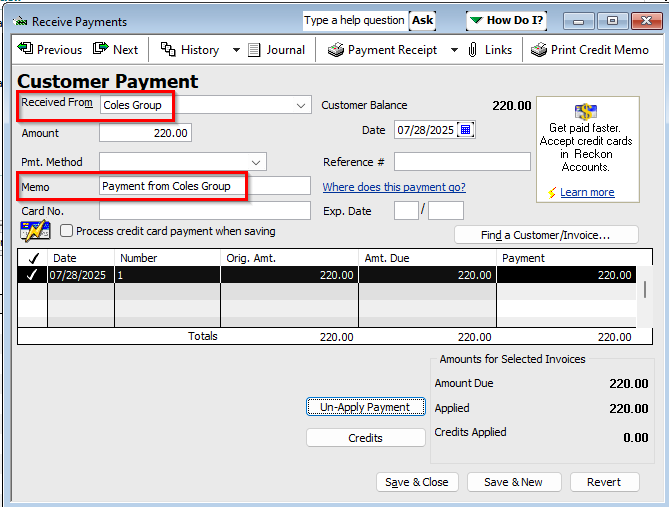This screenshot has height=507, width=669.
Task: Expand the Payment Receipt dropdown arrow
Action: (x=454, y=50)
